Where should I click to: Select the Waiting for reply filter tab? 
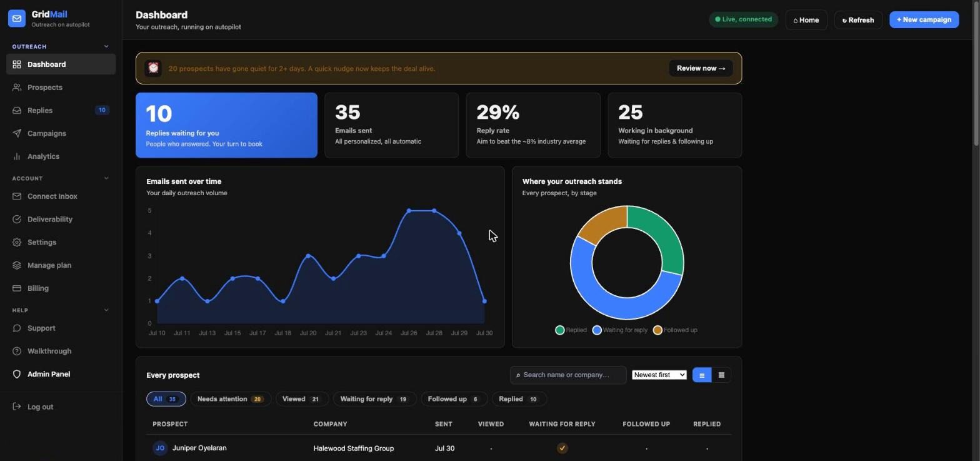374,399
